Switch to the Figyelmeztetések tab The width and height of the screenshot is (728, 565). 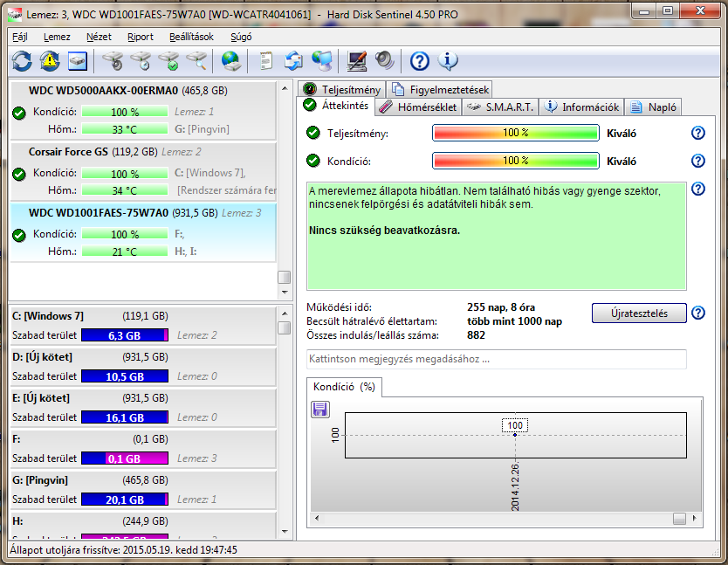[440, 89]
